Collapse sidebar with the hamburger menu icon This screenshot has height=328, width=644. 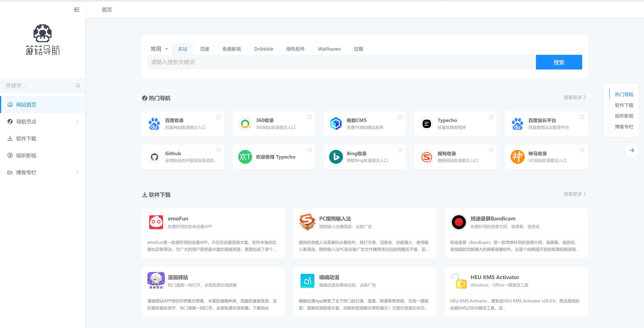tap(77, 10)
